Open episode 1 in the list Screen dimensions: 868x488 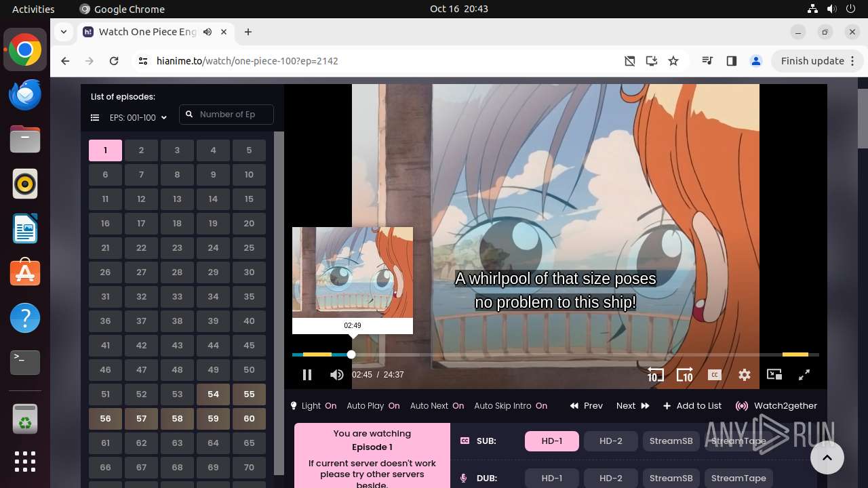[105, 150]
